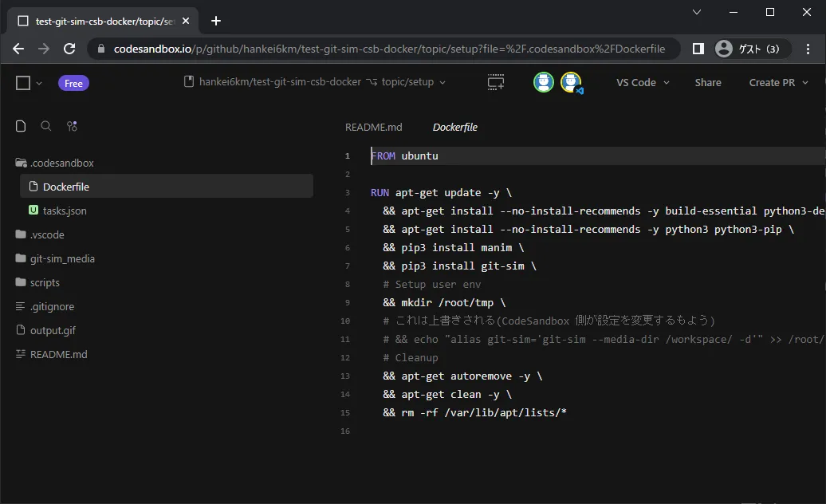
Task: Open the file explorer panel icon
Action: click(21, 125)
